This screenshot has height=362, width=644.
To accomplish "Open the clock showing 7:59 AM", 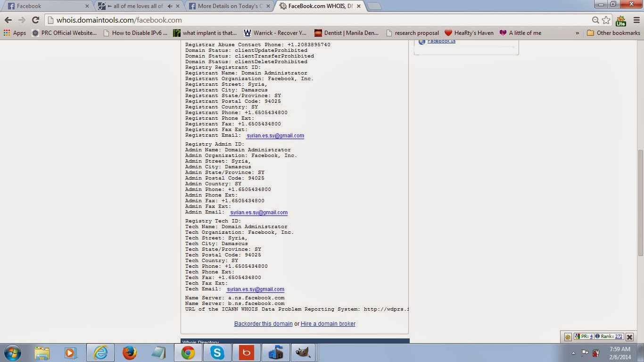I will (620, 353).
